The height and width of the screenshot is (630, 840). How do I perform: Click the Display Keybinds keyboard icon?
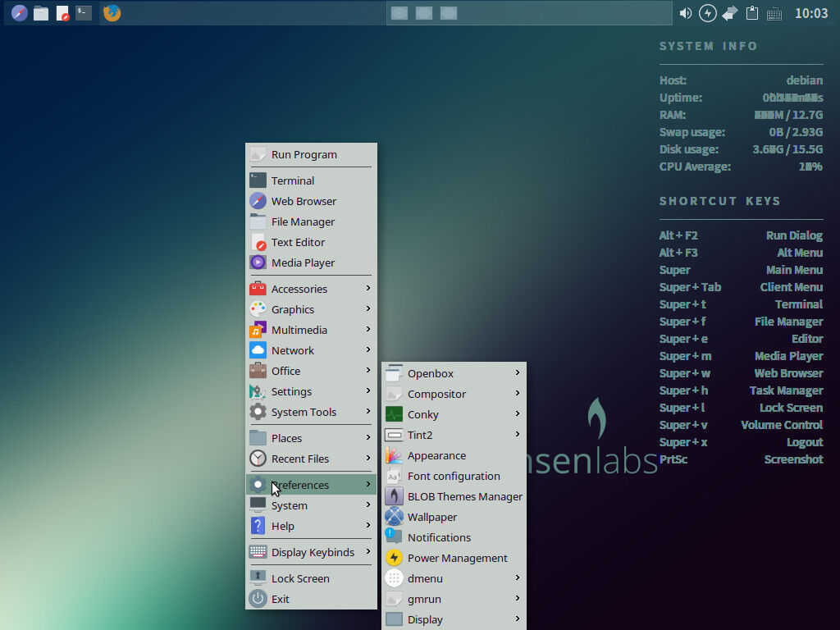point(258,552)
